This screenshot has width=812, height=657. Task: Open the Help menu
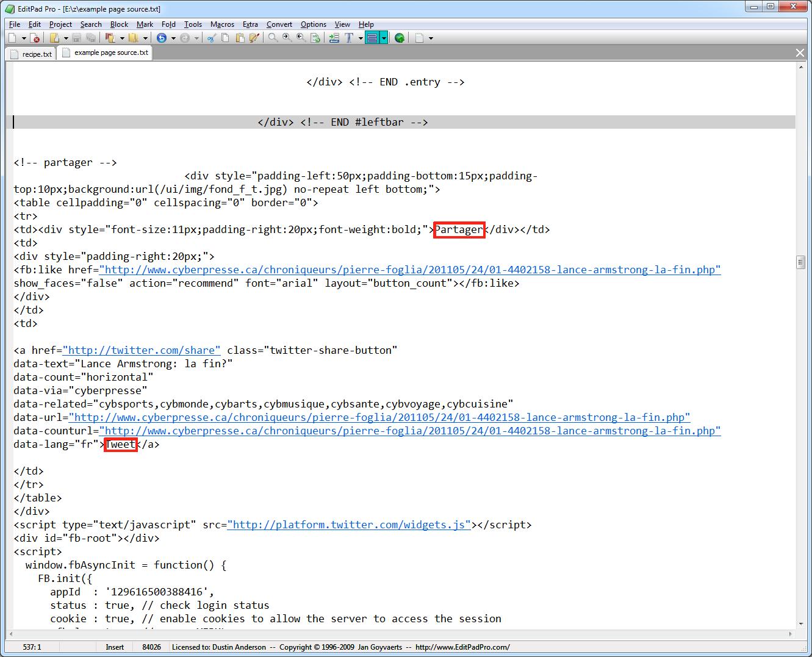click(x=366, y=24)
